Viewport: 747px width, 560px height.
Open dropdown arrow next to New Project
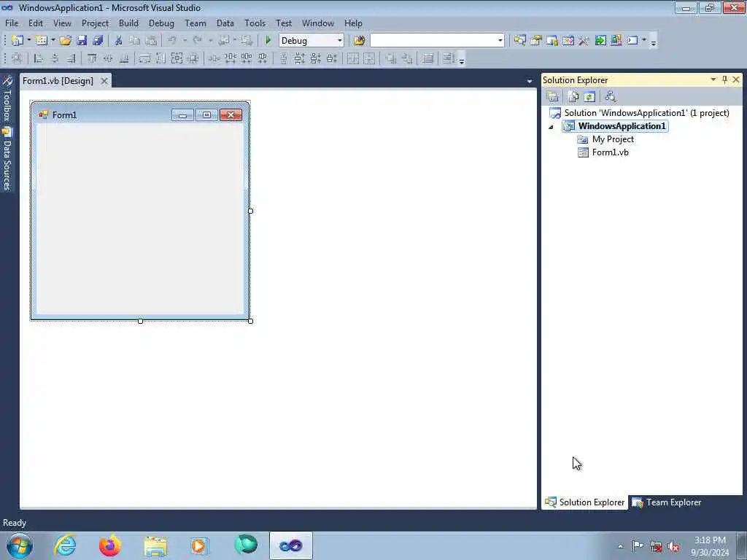(x=28, y=41)
